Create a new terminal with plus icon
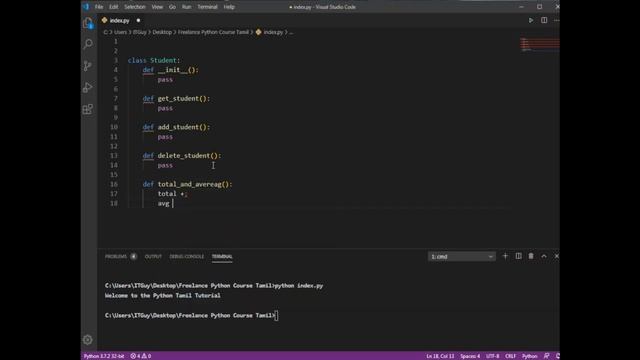Viewport: 640px width, 360px height. 505,256
